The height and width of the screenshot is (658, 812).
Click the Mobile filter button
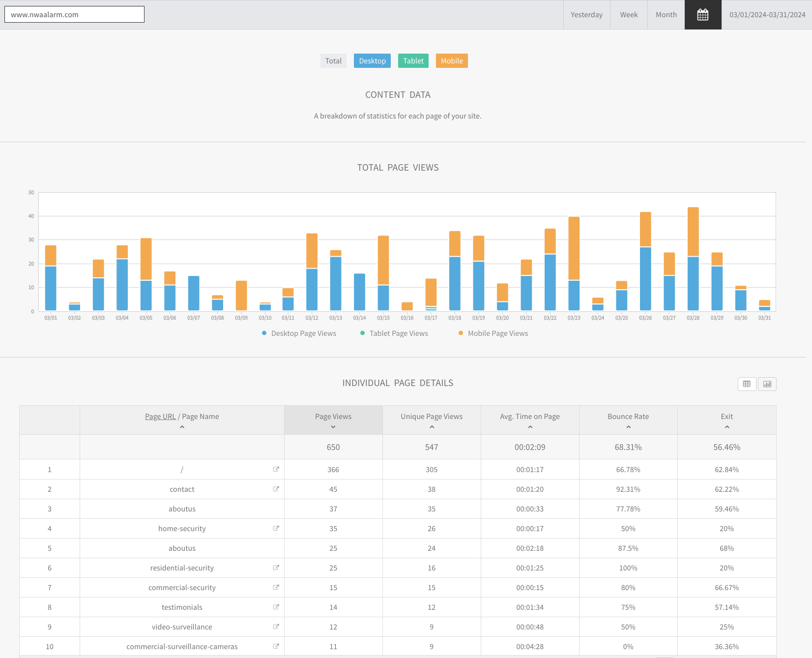click(x=452, y=61)
